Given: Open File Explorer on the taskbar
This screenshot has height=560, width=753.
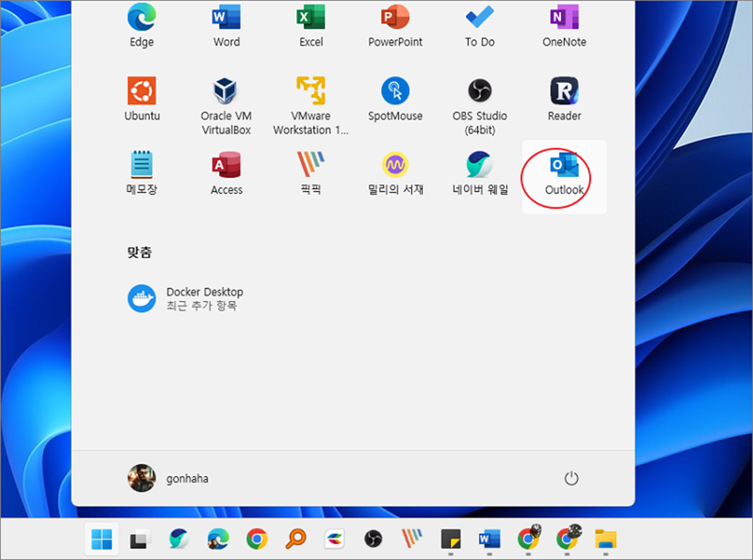Looking at the screenshot, I should pyautogui.click(x=605, y=539).
